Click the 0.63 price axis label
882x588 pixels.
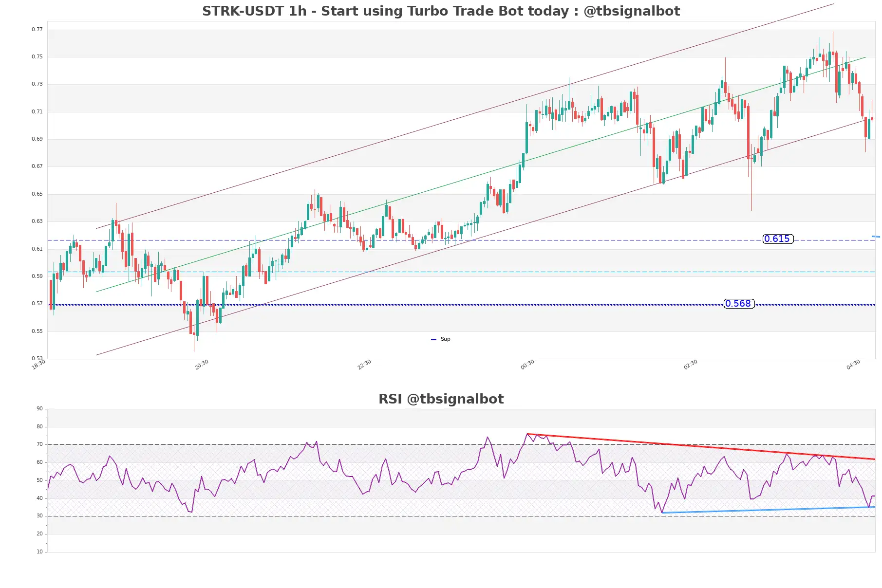pos(37,221)
